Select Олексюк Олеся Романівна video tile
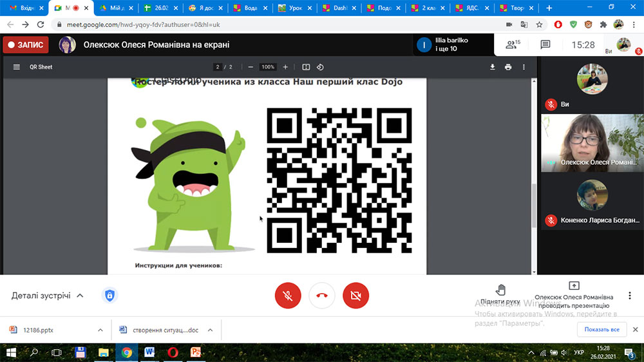644x362 pixels. pyautogui.click(x=592, y=143)
